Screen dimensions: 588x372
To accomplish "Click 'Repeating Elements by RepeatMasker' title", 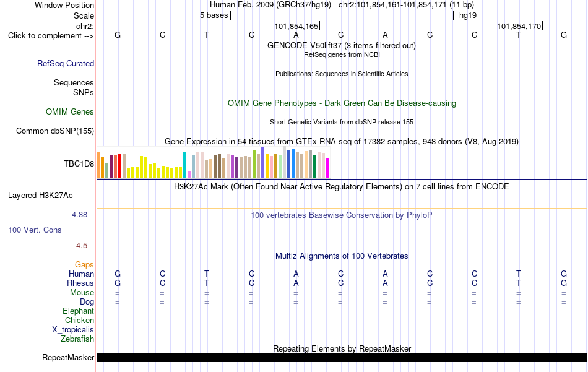I will point(342,348).
